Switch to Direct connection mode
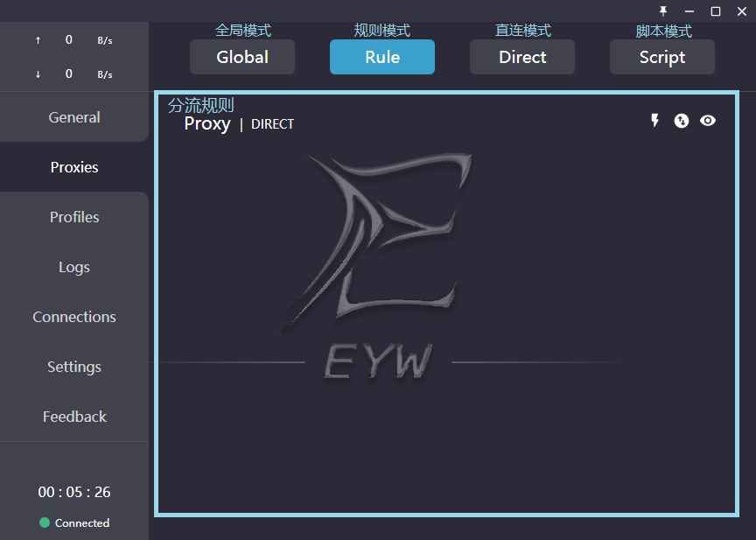Image resolution: width=756 pixels, height=540 pixels. pos(522,57)
